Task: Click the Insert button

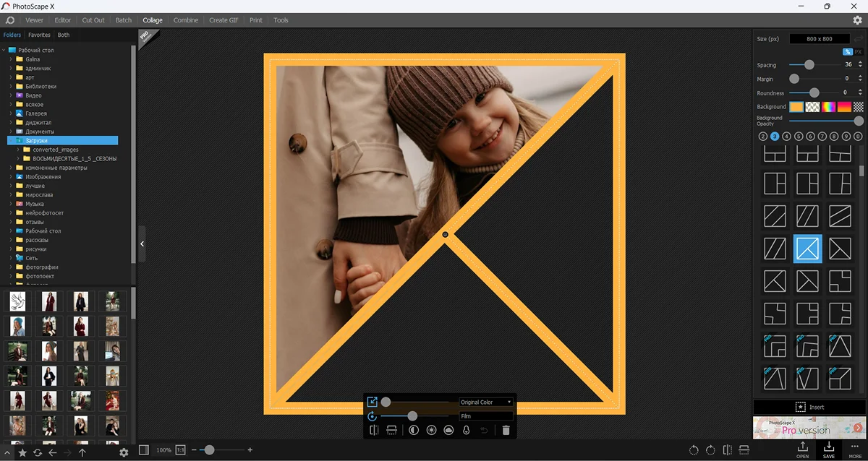Action: [809, 407]
